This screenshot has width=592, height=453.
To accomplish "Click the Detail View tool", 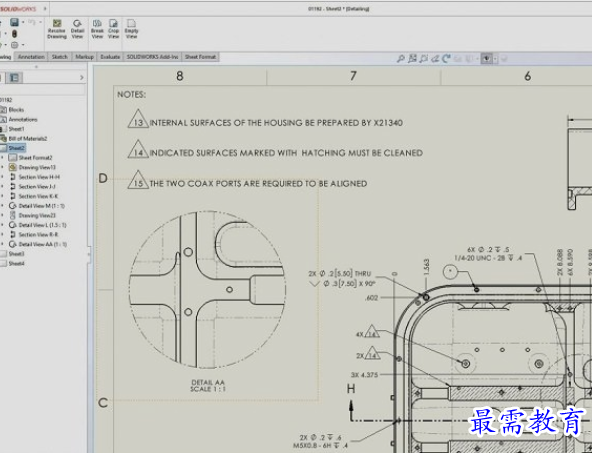I will [77, 29].
